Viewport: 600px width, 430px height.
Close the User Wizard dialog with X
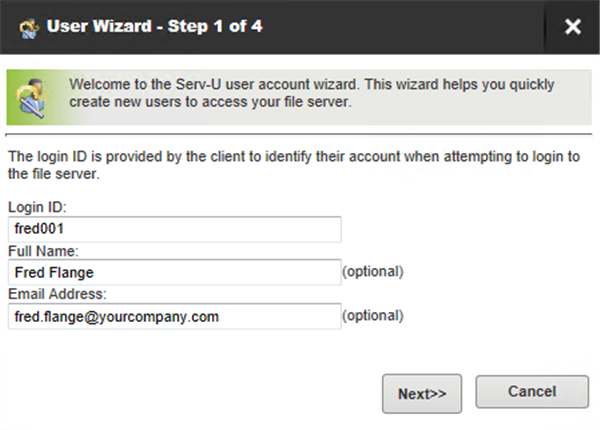[x=572, y=26]
